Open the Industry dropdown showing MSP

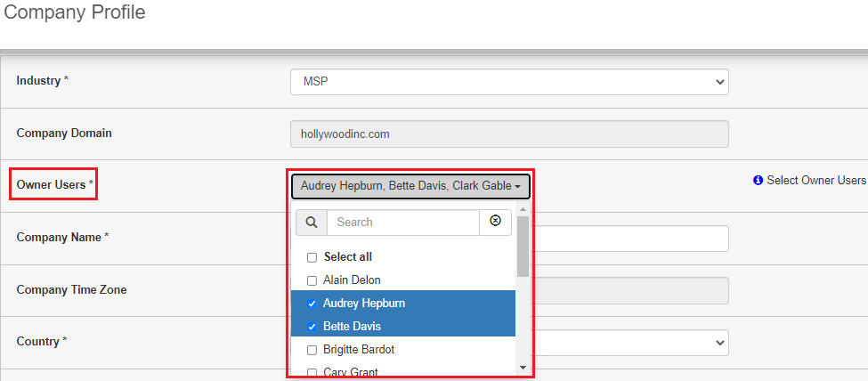pyautogui.click(x=509, y=82)
